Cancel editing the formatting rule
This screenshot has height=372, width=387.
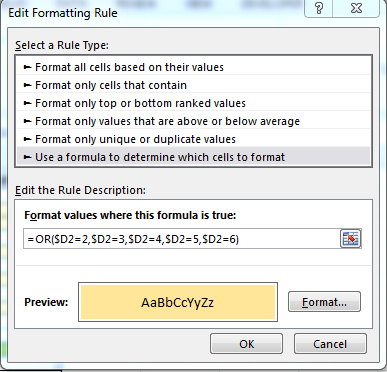tap(330, 344)
